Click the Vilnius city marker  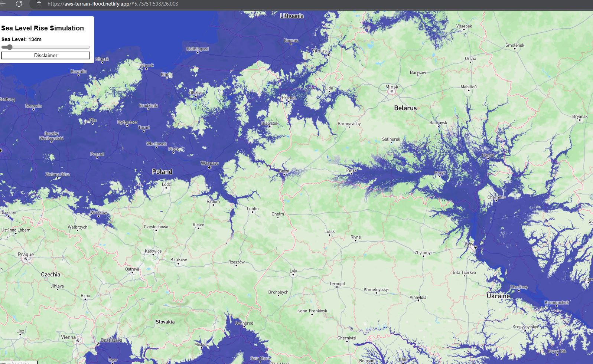pos(329,54)
